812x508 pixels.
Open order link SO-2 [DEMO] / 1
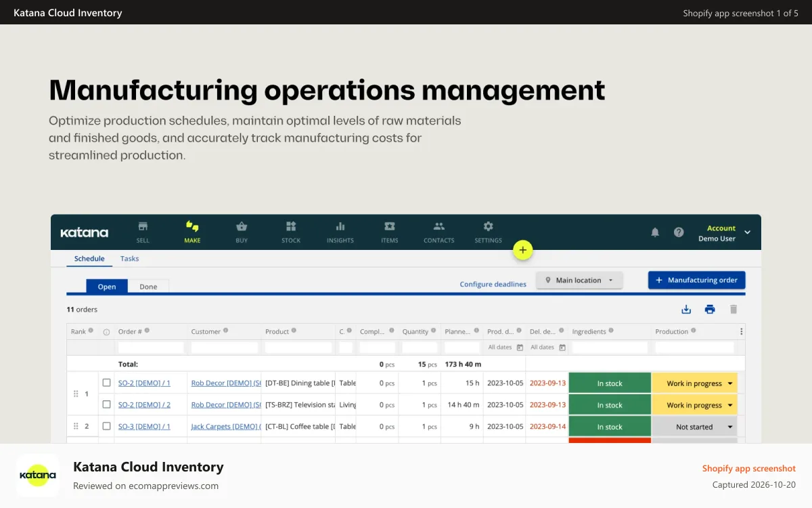coord(144,383)
